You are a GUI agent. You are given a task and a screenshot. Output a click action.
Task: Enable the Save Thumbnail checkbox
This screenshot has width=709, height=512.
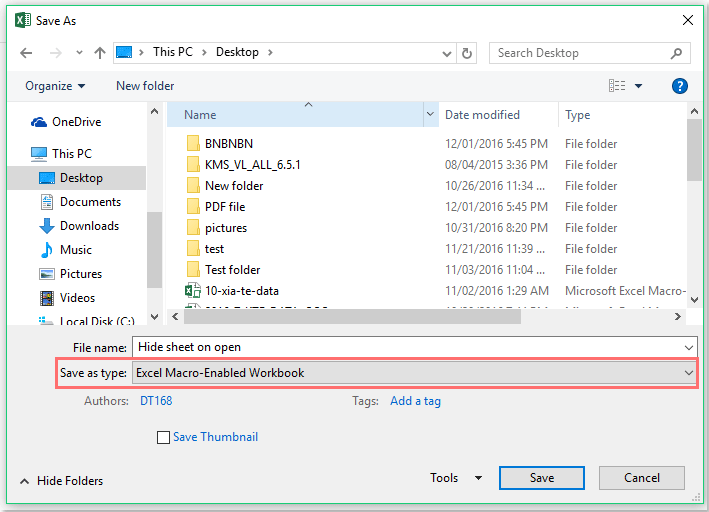point(163,437)
